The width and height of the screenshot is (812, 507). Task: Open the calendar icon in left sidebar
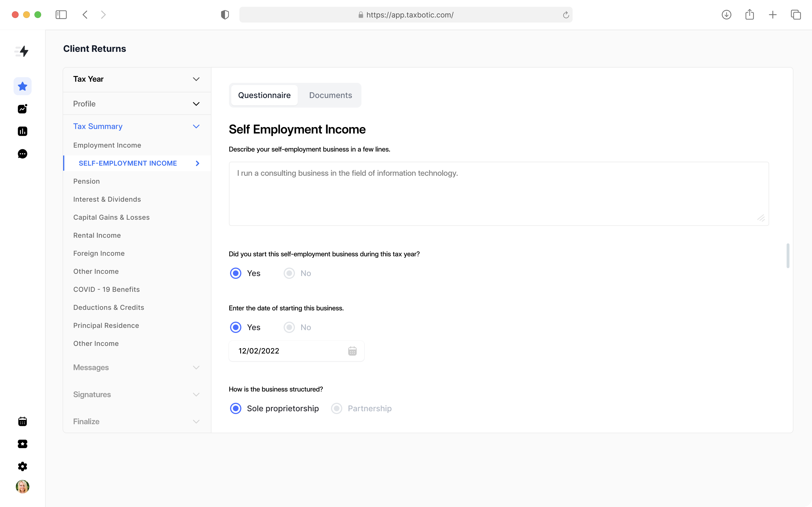(x=23, y=421)
